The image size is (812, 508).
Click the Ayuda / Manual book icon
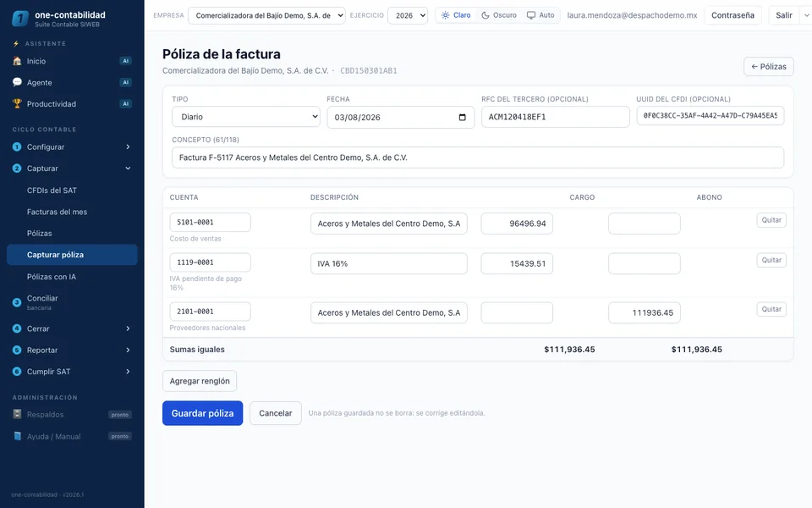coord(17,435)
